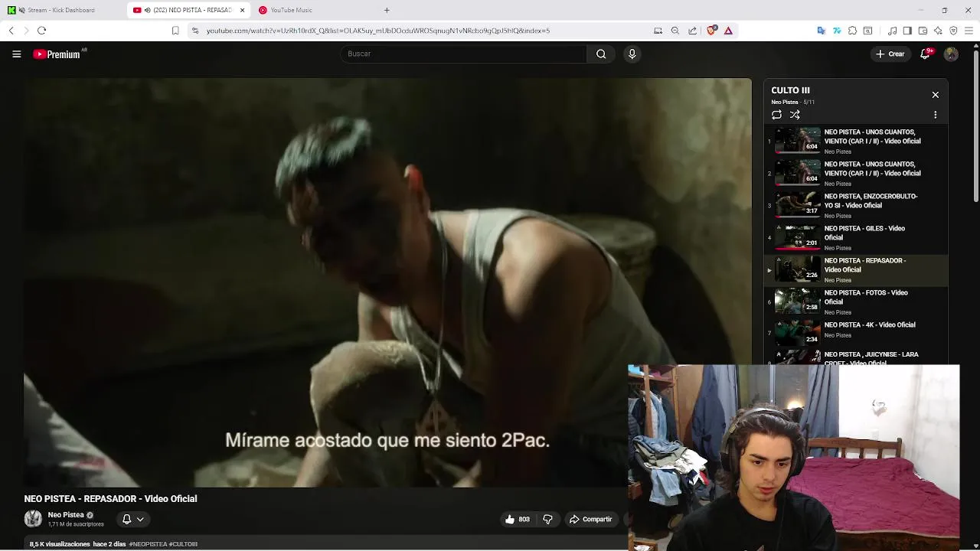
Task: Click the browser address bar URL
Action: tap(378, 31)
